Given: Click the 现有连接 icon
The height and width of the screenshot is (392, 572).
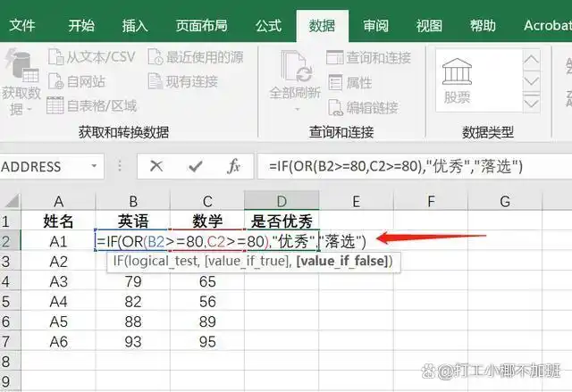Looking at the screenshot, I should 155,81.
